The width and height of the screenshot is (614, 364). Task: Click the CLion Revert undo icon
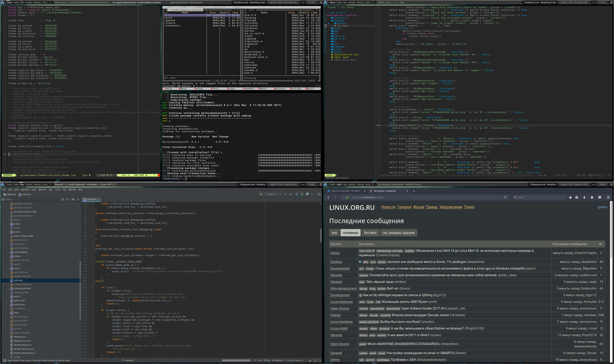point(312,194)
